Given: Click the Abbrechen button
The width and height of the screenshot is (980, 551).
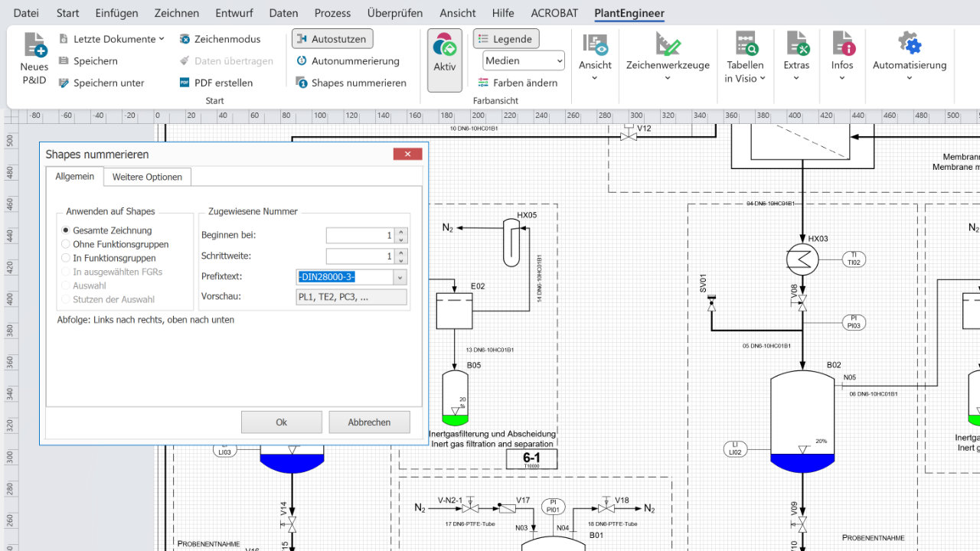Looking at the screenshot, I should pos(369,422).
